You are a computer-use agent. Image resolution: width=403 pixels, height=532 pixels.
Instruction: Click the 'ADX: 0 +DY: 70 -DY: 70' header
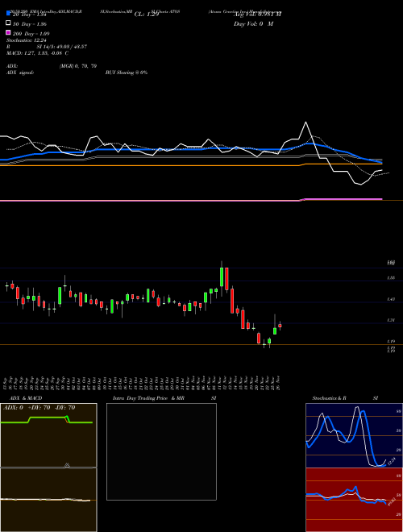click(39, 408)
